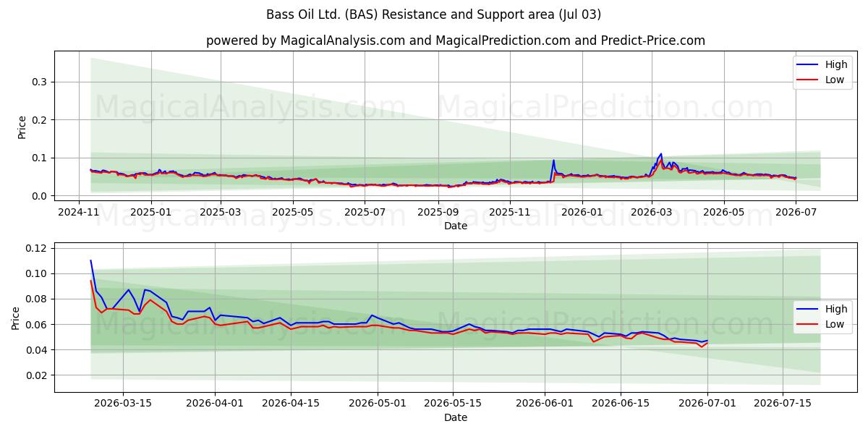Viewport: 868px width, 434px height.
Task: Select the 'Low' legend label in the lower chart
Action: (835, 324)
